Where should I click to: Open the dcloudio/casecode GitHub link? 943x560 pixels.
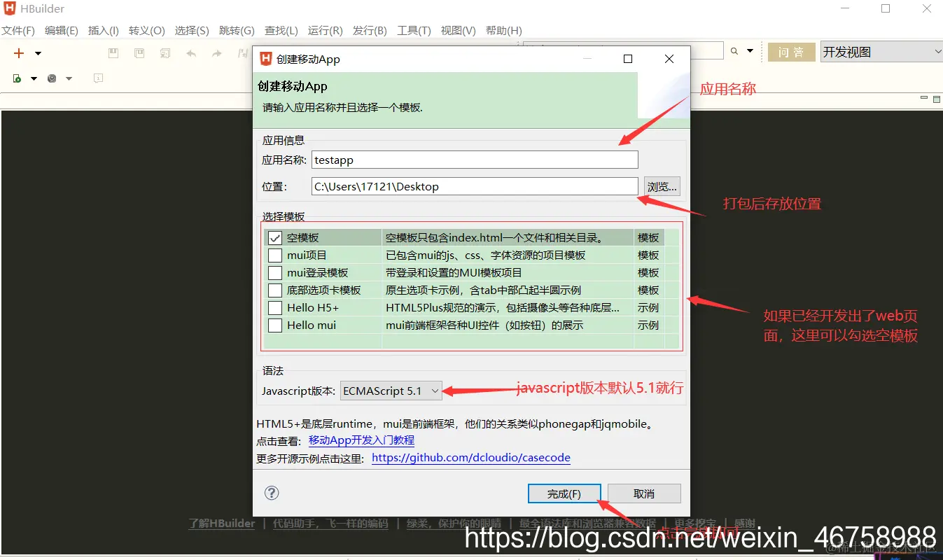470,457
